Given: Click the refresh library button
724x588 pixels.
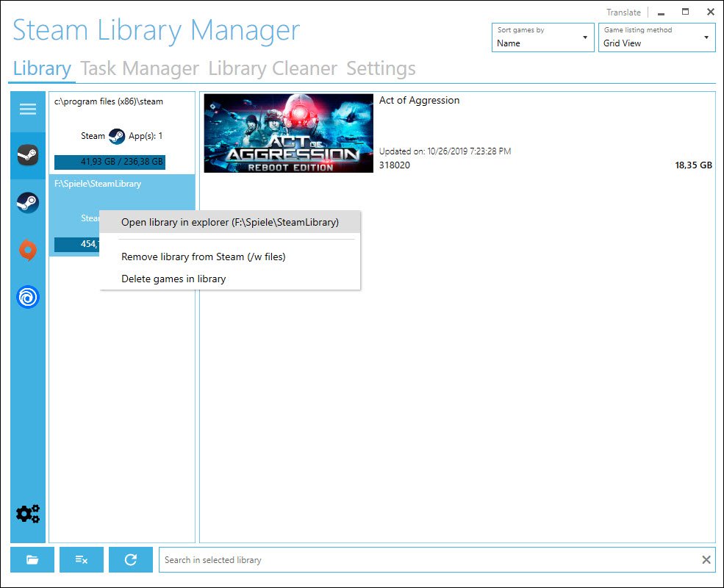Looking at the screenshot, I should (x=131, y=560).
